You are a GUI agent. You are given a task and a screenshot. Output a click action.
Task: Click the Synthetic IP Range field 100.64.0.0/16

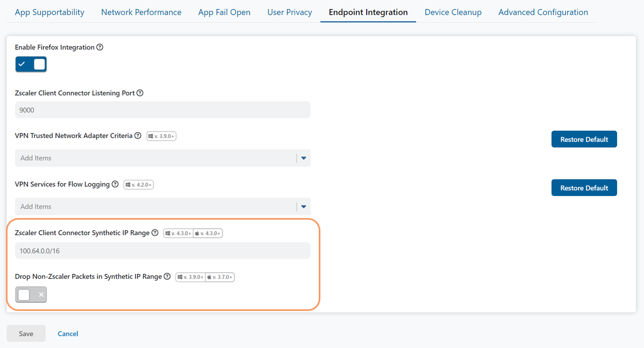163,250
